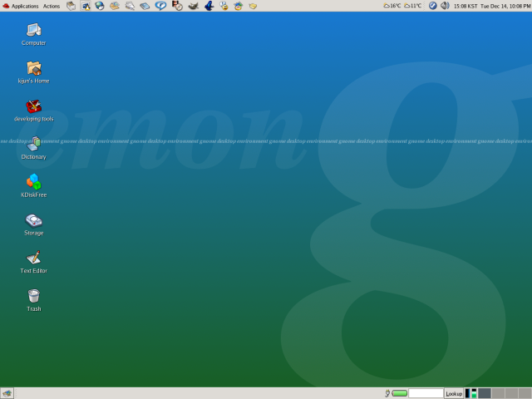Check the 16°C weather applet
Viewport: 532px width, 399px height.
point(392,6)
